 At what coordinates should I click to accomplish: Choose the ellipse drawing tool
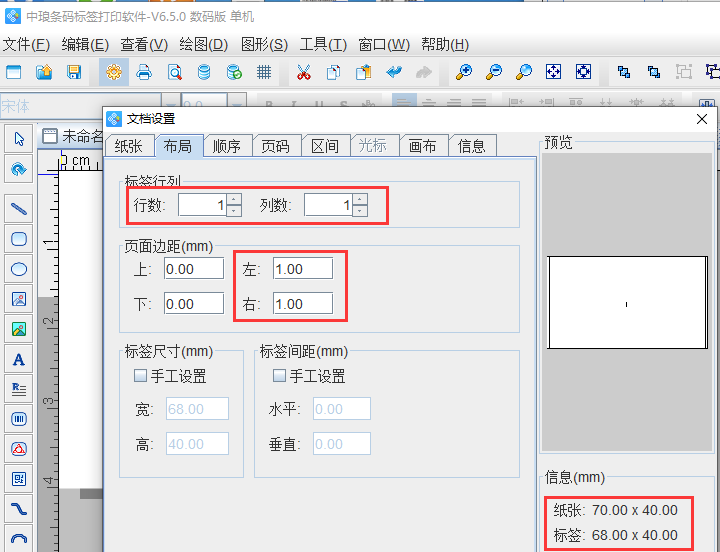[18, 269]
